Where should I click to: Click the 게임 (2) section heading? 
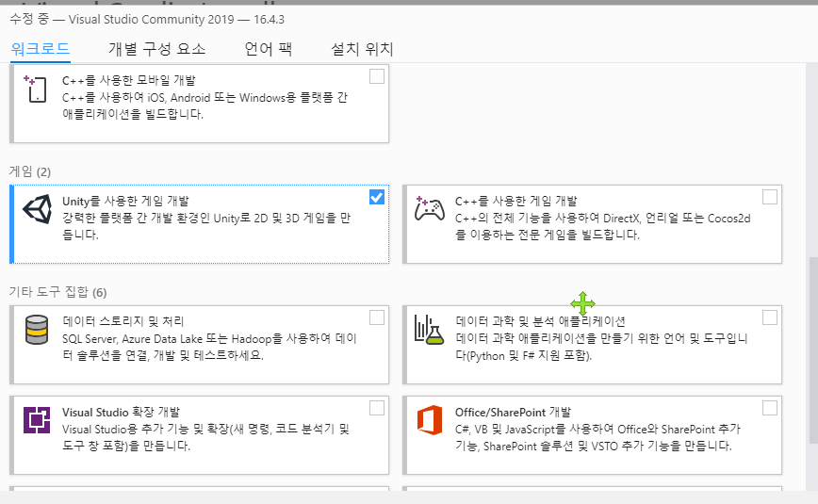(x=30, y=171)
